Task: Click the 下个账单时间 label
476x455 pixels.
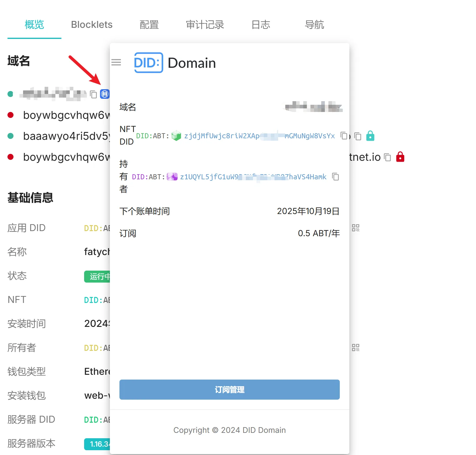Action: tap(145, 211)
